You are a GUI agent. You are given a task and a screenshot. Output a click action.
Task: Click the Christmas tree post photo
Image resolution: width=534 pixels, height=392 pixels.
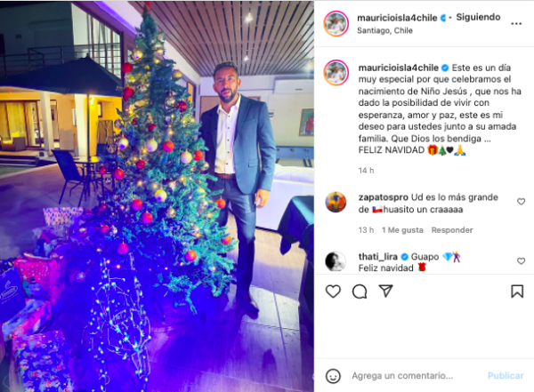[157, 196]
